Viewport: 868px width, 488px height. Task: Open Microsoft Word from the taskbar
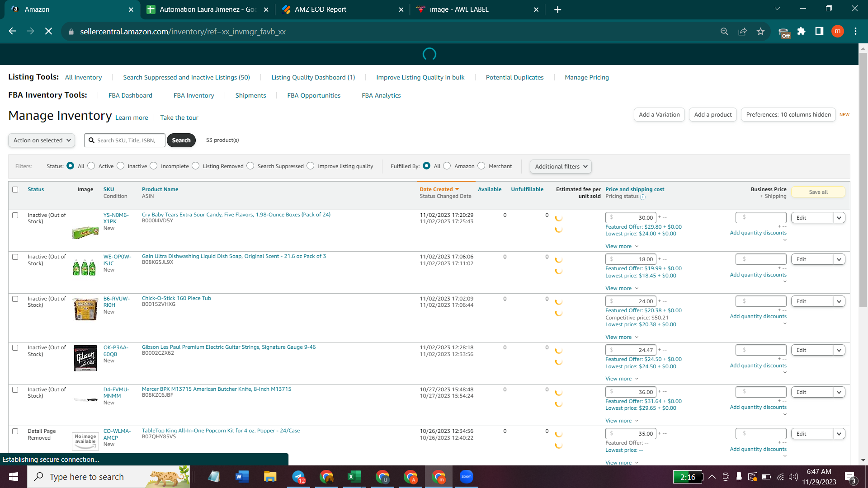242,477
